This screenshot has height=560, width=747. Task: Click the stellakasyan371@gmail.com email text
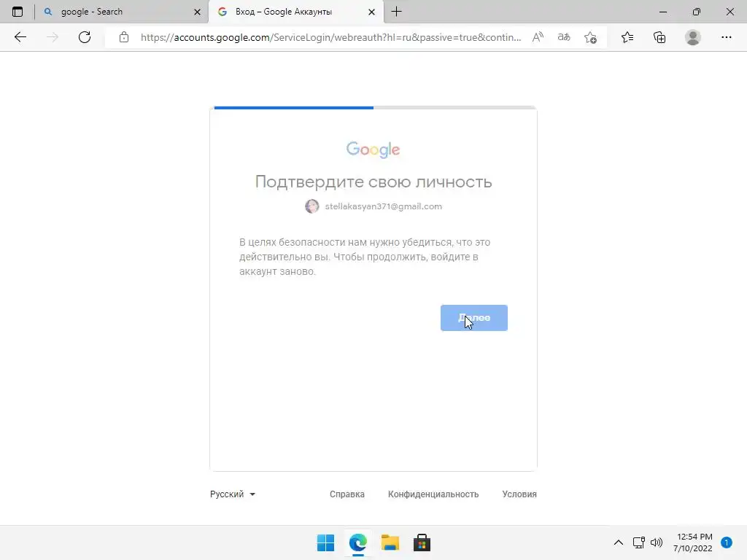point(384,206)
